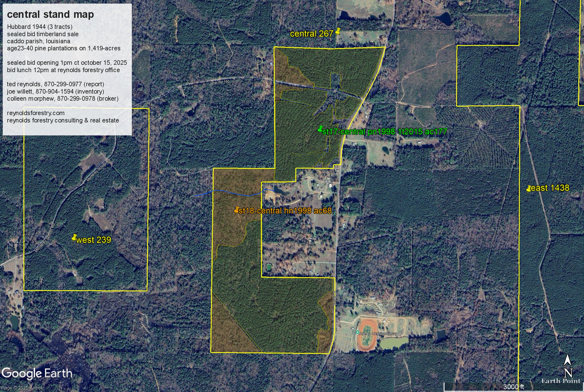The image size is (584, 392).
Task: Select the st17-central pn1998 1t2015 ac177 label
Action: click(x=384, y=132)
